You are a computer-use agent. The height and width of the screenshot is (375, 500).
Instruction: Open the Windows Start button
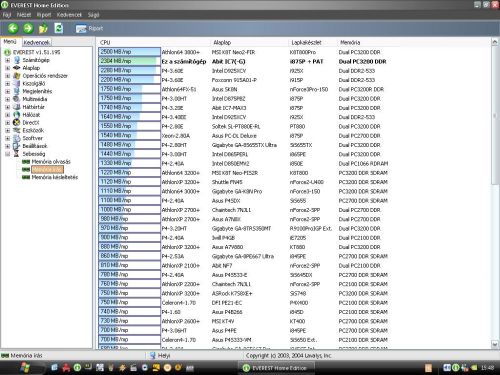click(24, 368)
